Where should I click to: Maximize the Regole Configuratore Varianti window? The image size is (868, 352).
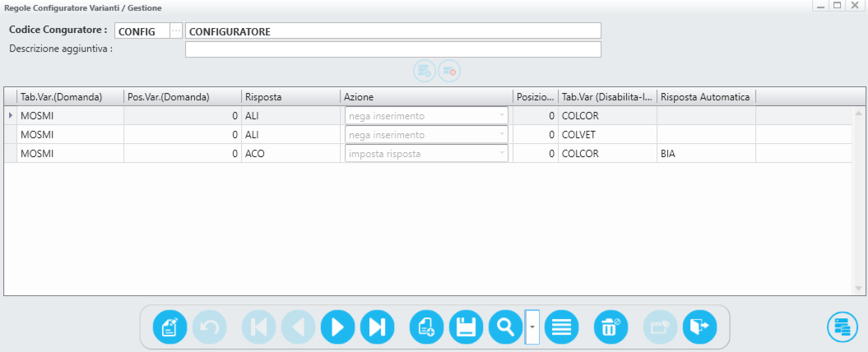pos(838,6)
